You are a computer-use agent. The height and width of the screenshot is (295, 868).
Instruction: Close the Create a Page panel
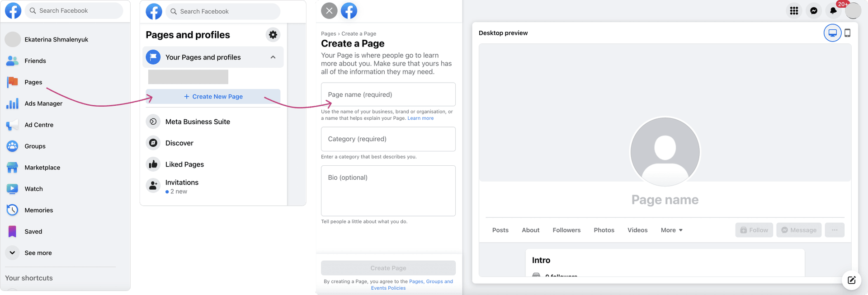pyautogui.click(x=329, y=11)
